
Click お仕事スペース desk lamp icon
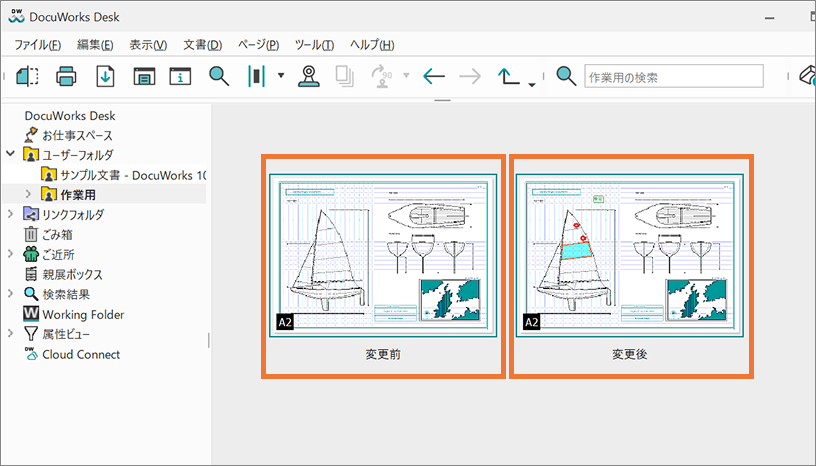31,135
